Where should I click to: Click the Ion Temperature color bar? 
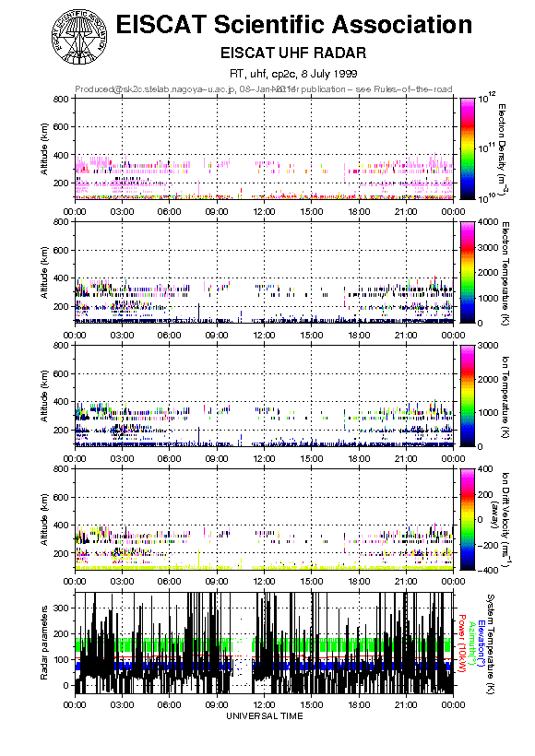coord(467,396)
